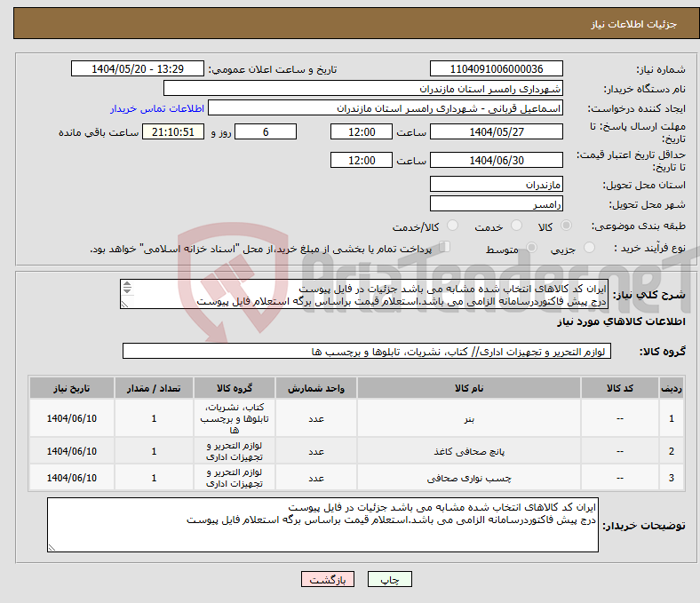The height and width of the screenshot is (603, 700).
Task: Click the نام کالا column header
Action: click(x=469, y=388)
